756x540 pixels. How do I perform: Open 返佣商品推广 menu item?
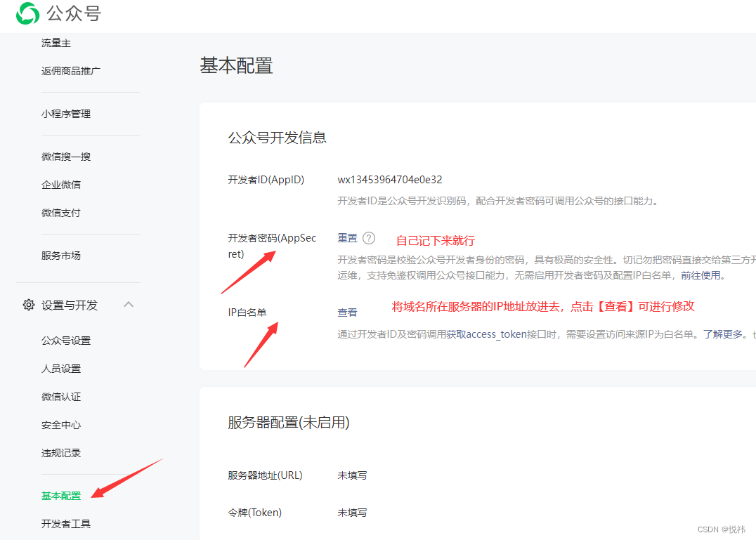[x=71, y=71]
